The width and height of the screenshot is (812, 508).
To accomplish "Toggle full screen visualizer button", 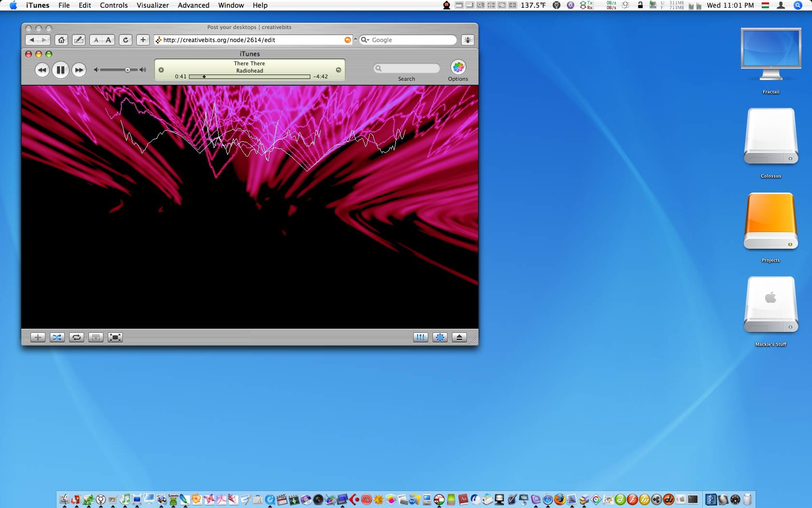I will point(115,337).
